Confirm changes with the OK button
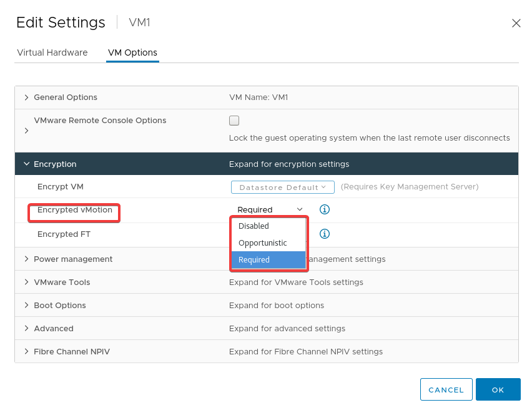Image resolution: width=532 pixels, height=415 pixels. coord(498,389)
